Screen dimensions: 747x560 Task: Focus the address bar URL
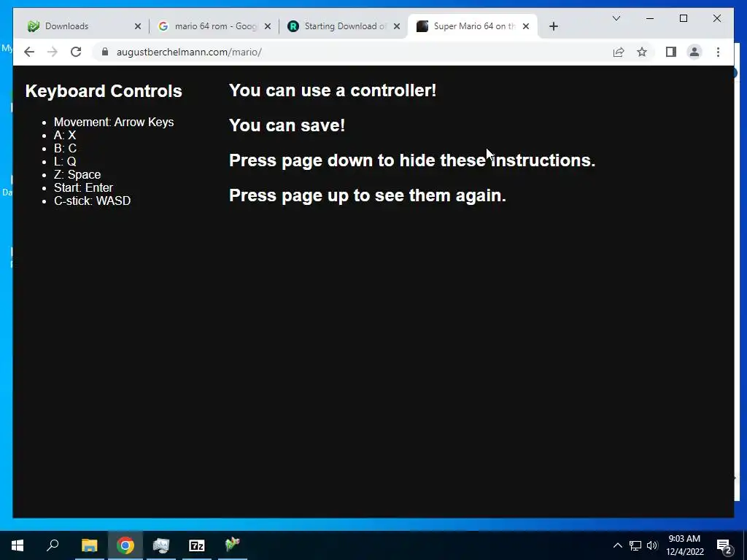pos(189,52)
